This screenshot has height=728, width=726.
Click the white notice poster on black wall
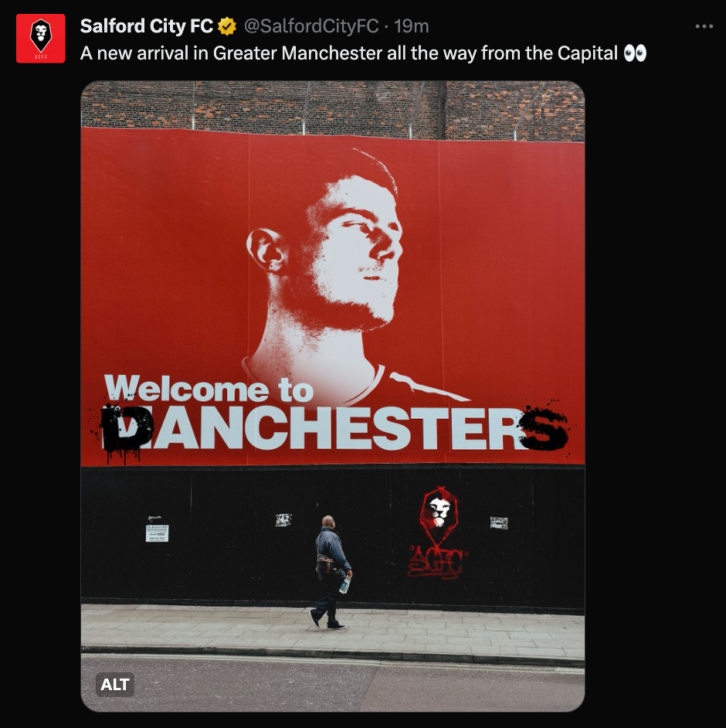click(x=157, y=533)
